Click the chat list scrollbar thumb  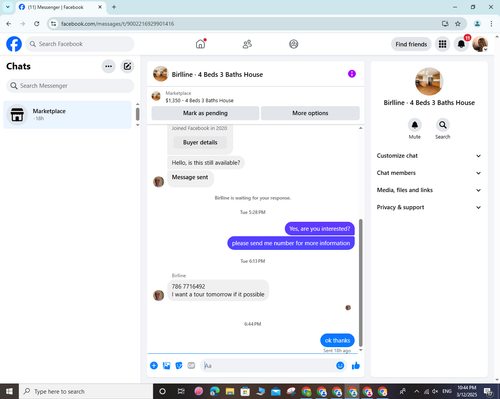137,114
